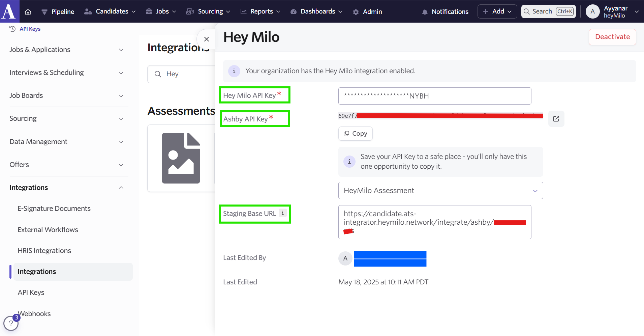Click the Ashby logo in top-left corner

[x=9, y=11]
